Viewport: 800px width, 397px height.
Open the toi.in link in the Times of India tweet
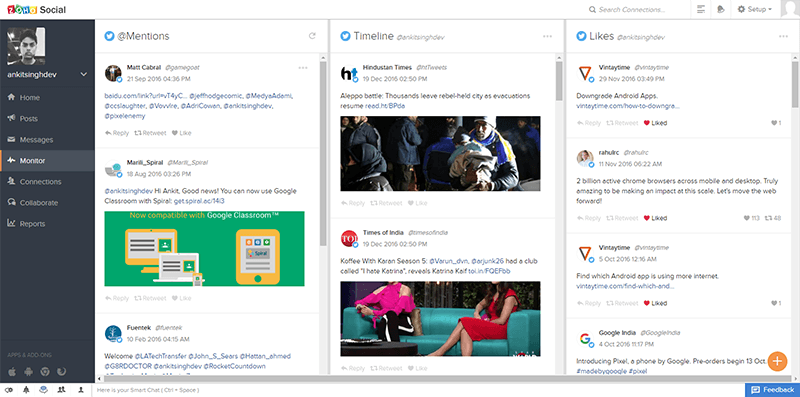click(x=489, y=271)
